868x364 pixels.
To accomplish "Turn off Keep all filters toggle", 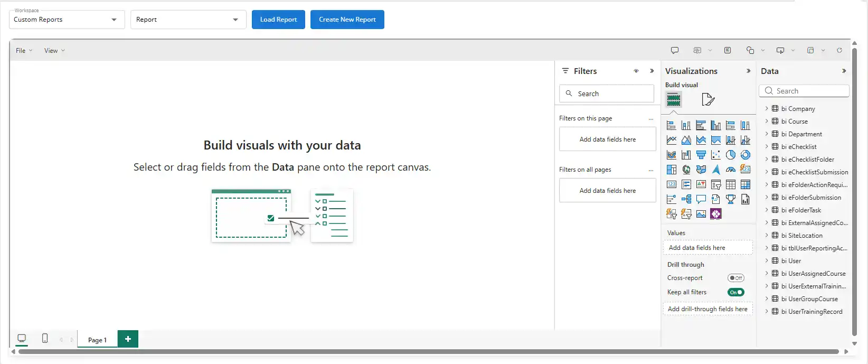I will click(735, 292).
